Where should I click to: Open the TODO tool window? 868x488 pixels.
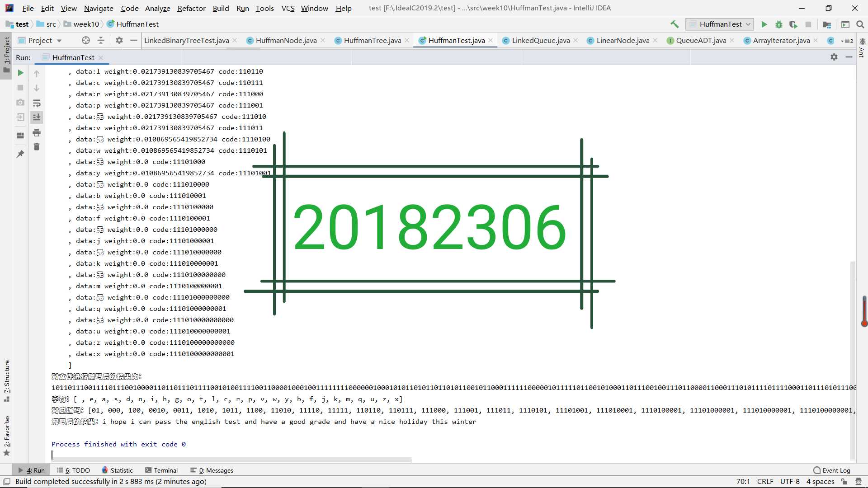pos(73,470)
